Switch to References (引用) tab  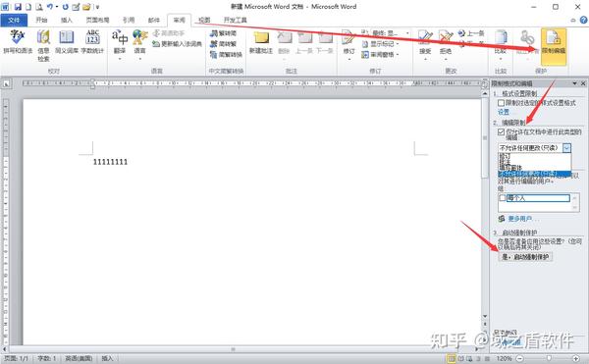pos(129,21)
